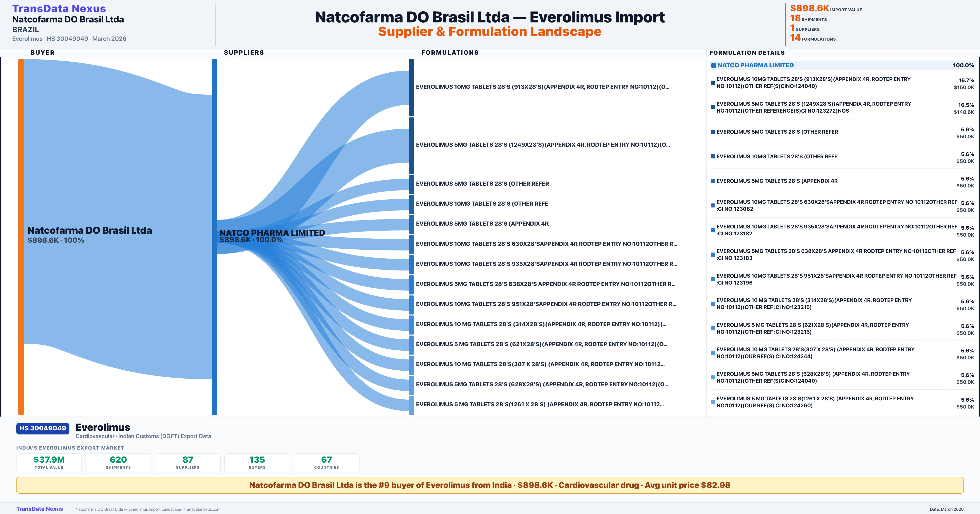The image size is (980, 514).
Task: Select the 620 Shipments stat card
Action: [x=118, y=463]
